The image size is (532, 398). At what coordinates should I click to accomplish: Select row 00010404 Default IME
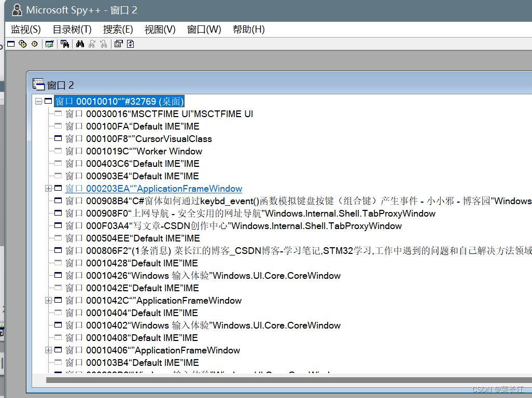coord(132,313)
